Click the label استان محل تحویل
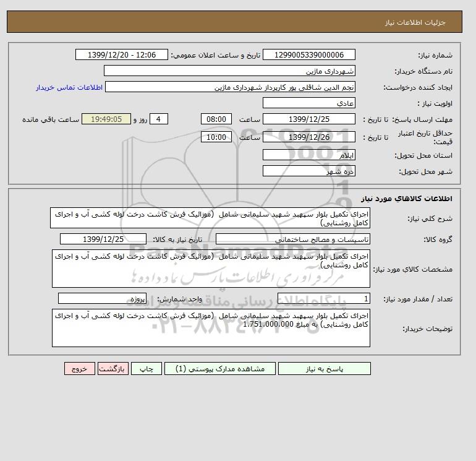The height and width of the screenshot is (461, 476). (423, 155)
